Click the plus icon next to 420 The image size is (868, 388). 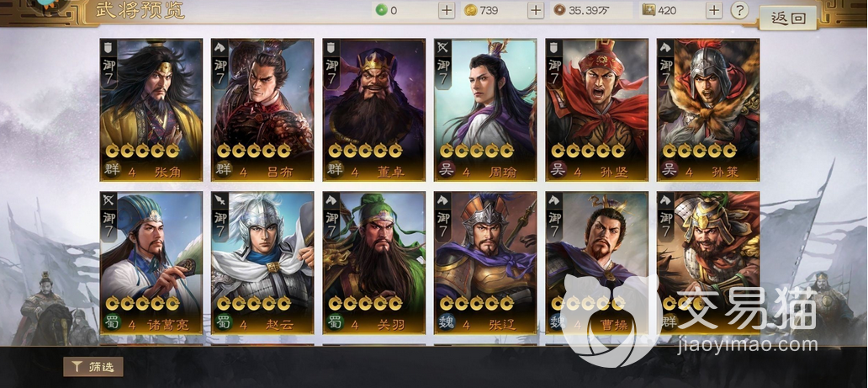[714, 10]
